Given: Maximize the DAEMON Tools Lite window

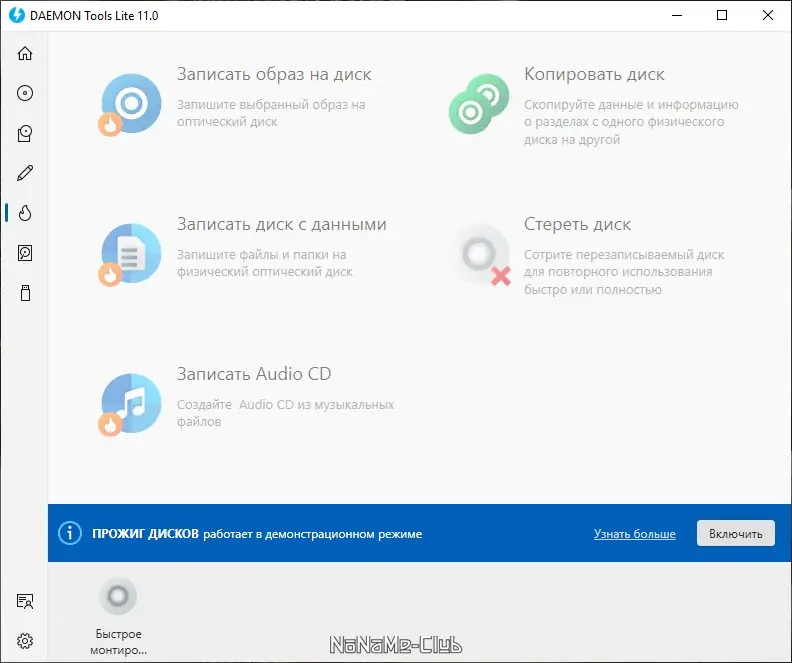Looking at the screenshot, I should click(722, 15).
